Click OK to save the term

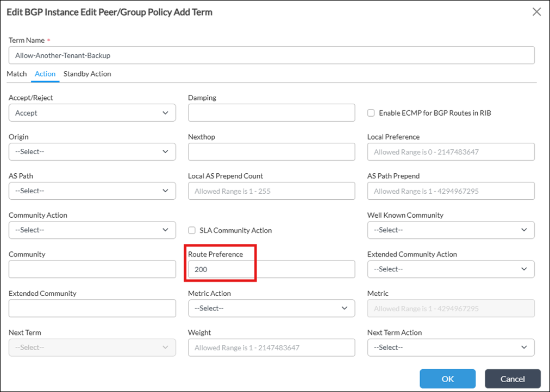coord(447,379)
